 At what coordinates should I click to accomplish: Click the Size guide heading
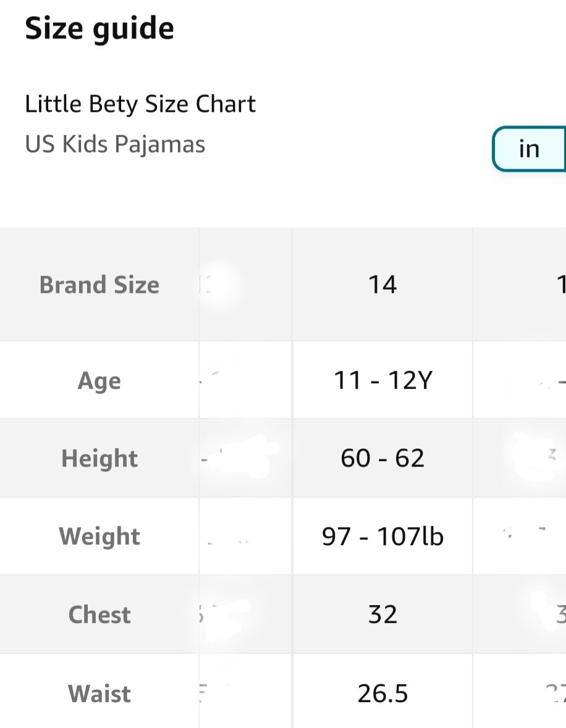(99, 29)
